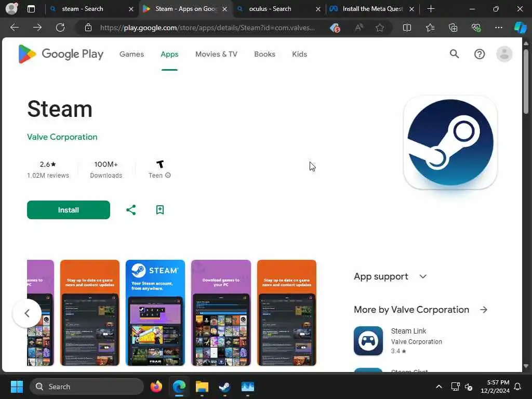Open Steam from the taskbar
Viewport: 532px width, 399px height.
(224, 387)
